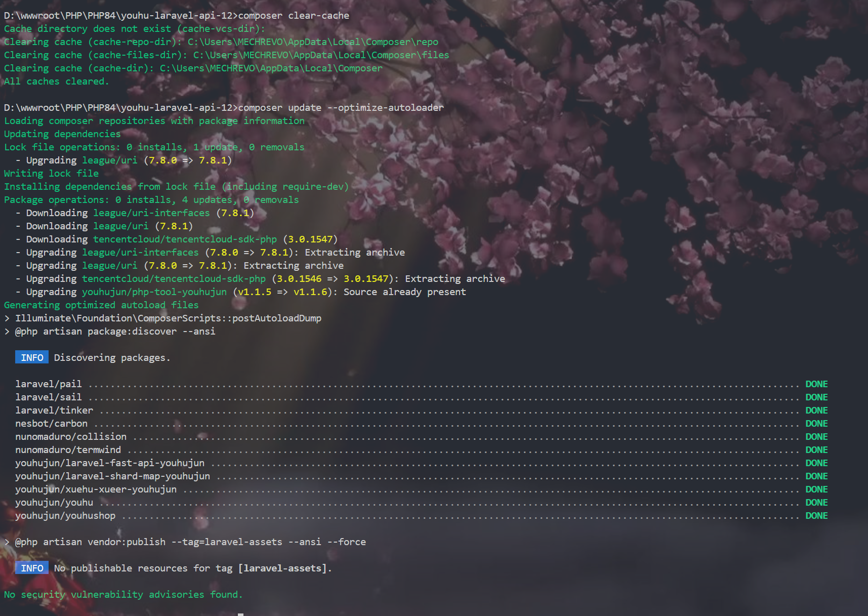Click the php artisan vendor:publish command line
Screen dimensions: 868x616
pos(190,542)
